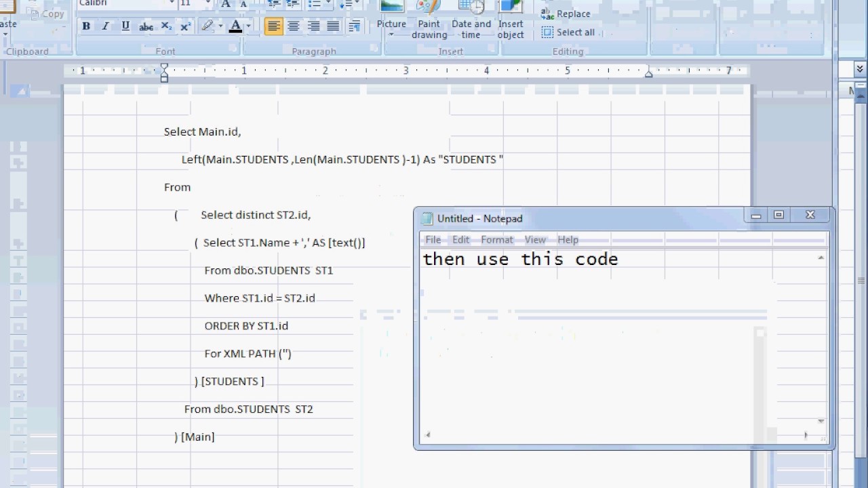Justify the paragraph text

pos(333,26)
